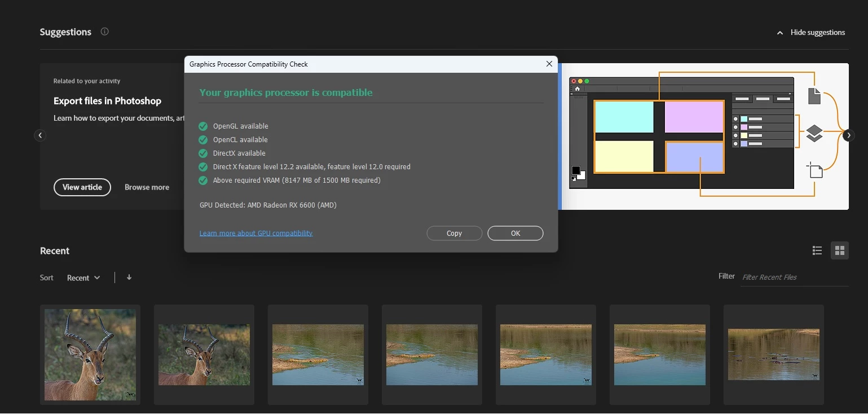Click 'Your graphics processor is compatible' heading
The height and width of the screenshot is (414, 868).
pos(286,93)
